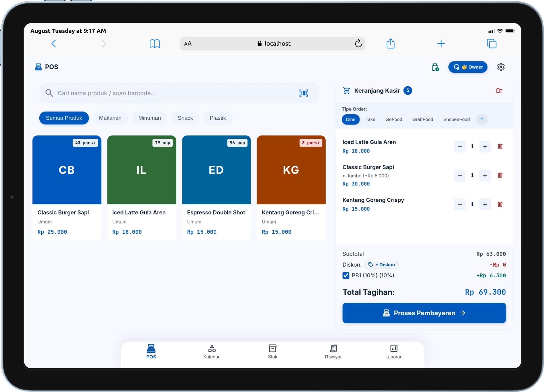Filter products by Minuman
The image size is (544, 392).
click(x=149, y=118)
